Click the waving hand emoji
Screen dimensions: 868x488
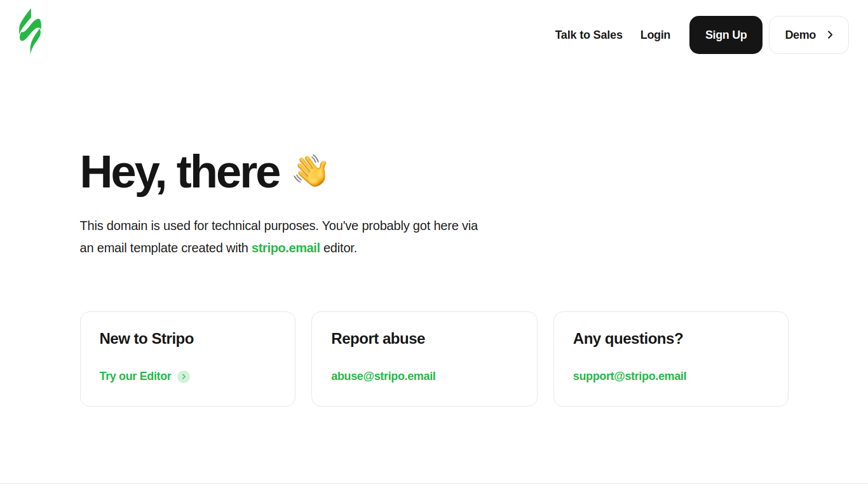[x=310, y=171]
